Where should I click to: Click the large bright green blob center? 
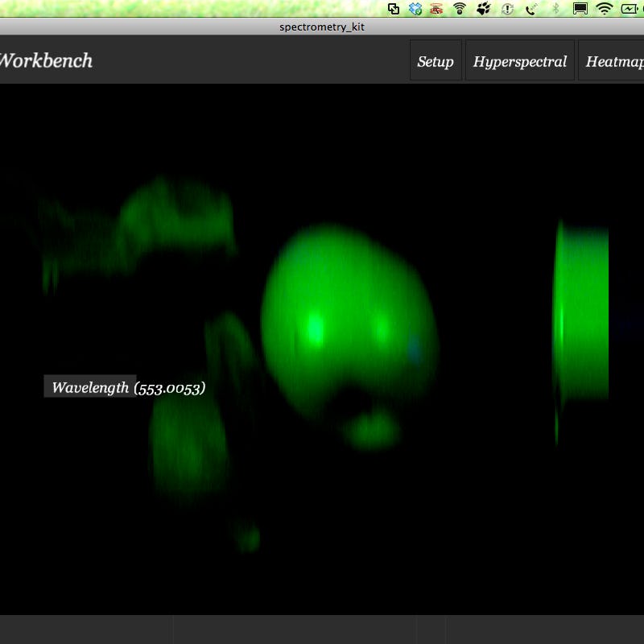pos(346,322)
